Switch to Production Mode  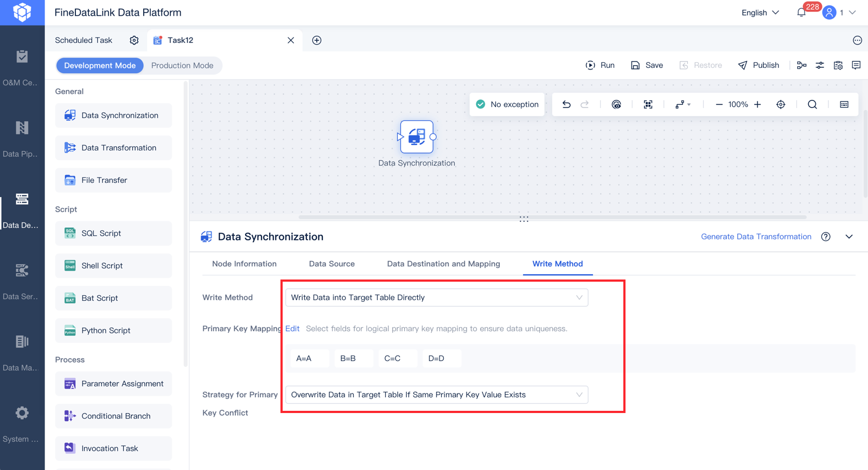[182, 66]
